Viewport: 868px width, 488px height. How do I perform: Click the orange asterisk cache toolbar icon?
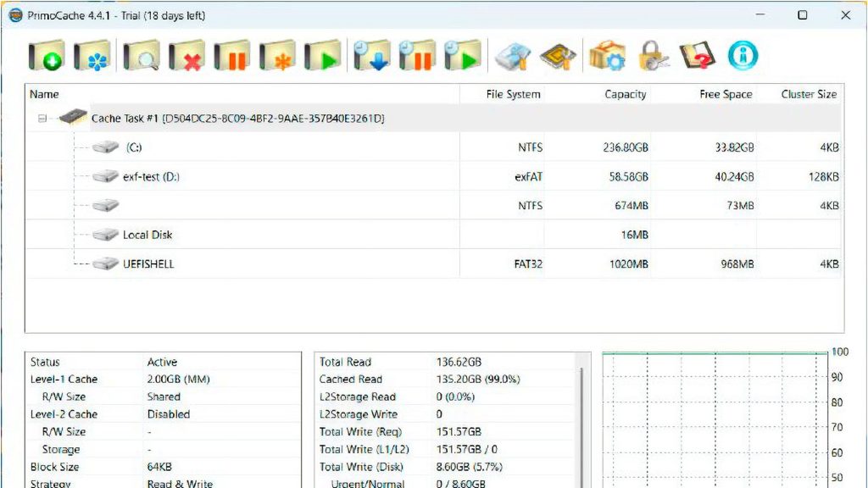[277, 56]
